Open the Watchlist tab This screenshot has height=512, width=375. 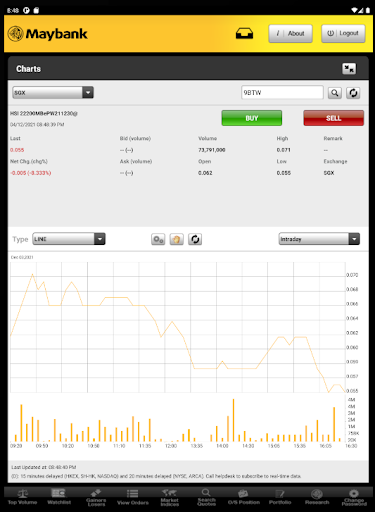59,497
